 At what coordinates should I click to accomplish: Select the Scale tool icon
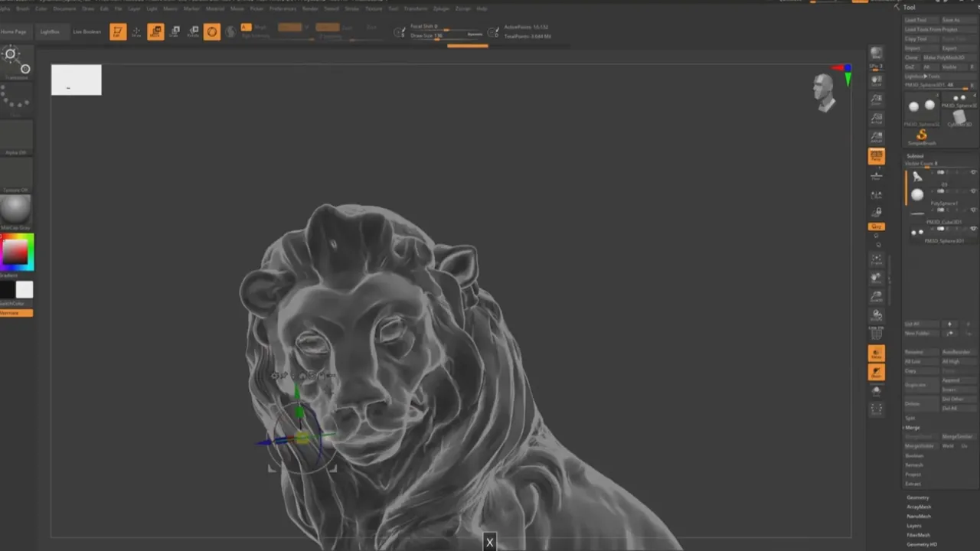pyautogui.click(x=175, y=31)
